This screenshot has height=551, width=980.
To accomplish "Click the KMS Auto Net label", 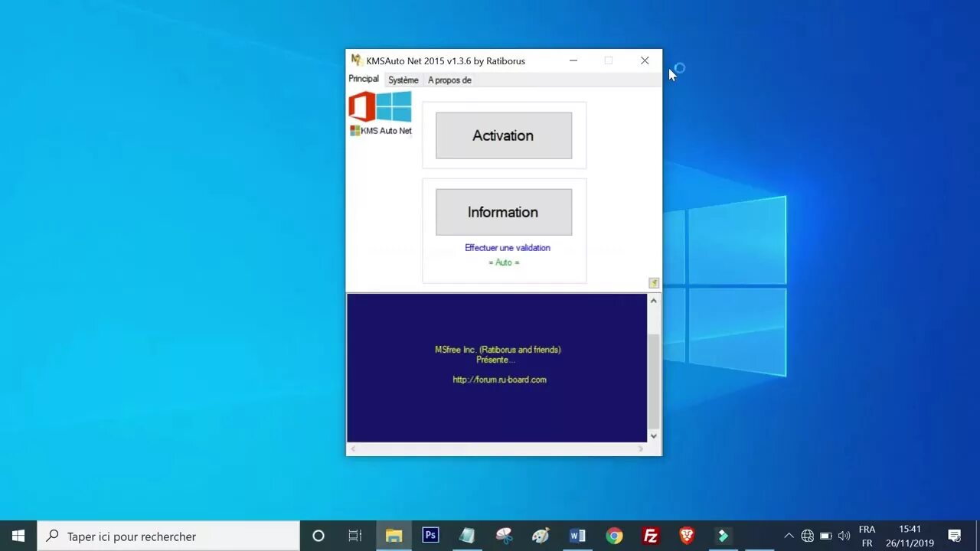I will tap(381, 131).
